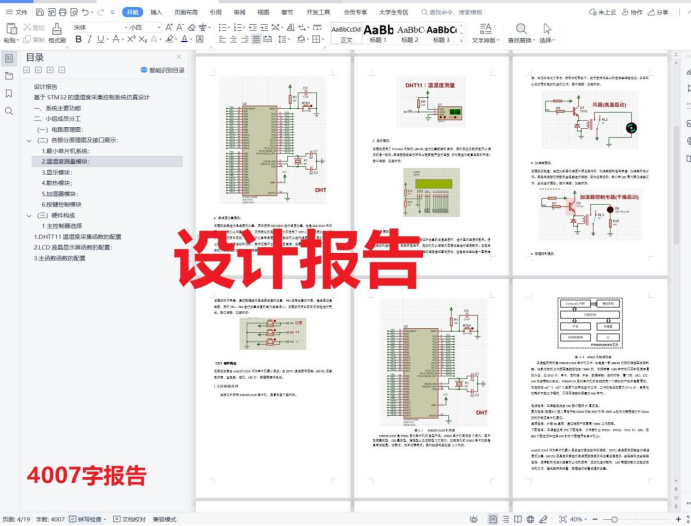Click the Select cursor tool
The width and height of the screenshot is (691, 526).
(547, 29)
